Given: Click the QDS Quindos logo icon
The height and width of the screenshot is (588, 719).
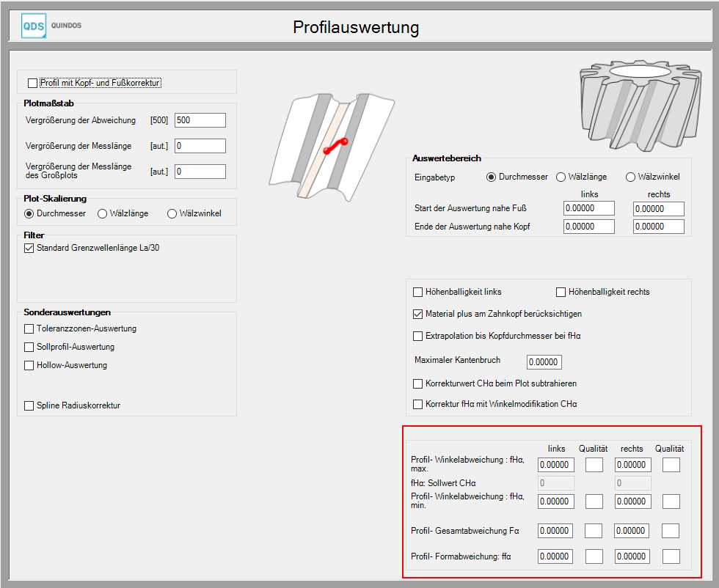Looking at the screenshot, I should [34, 26].
